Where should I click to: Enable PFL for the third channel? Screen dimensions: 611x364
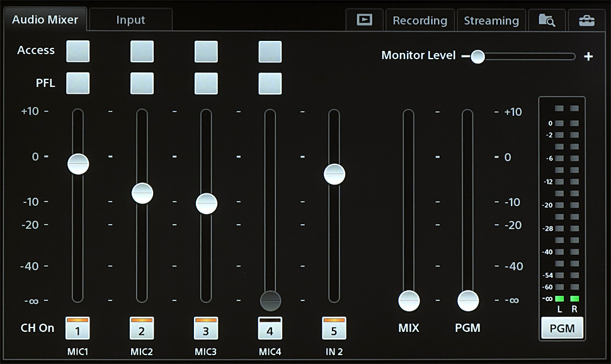tap(206, 83)
